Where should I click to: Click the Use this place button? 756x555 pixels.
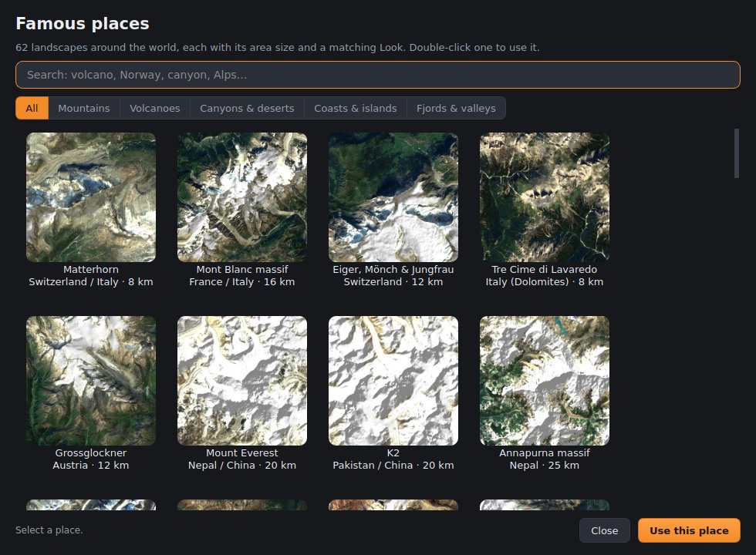pyautogui.click(x=689, y=530)
